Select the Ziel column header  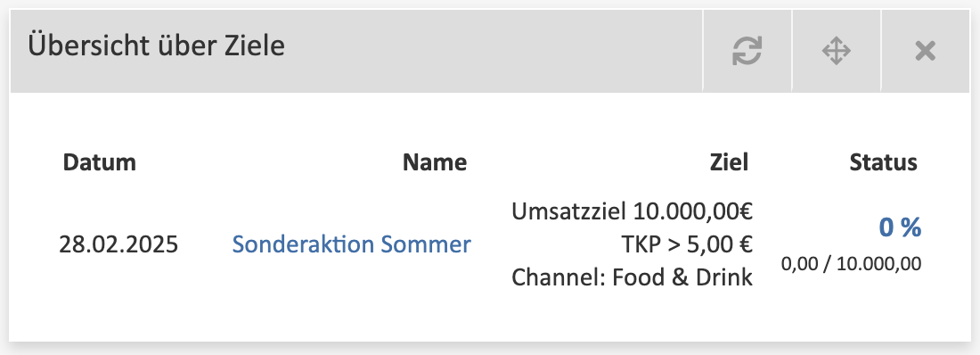[729, 162]
